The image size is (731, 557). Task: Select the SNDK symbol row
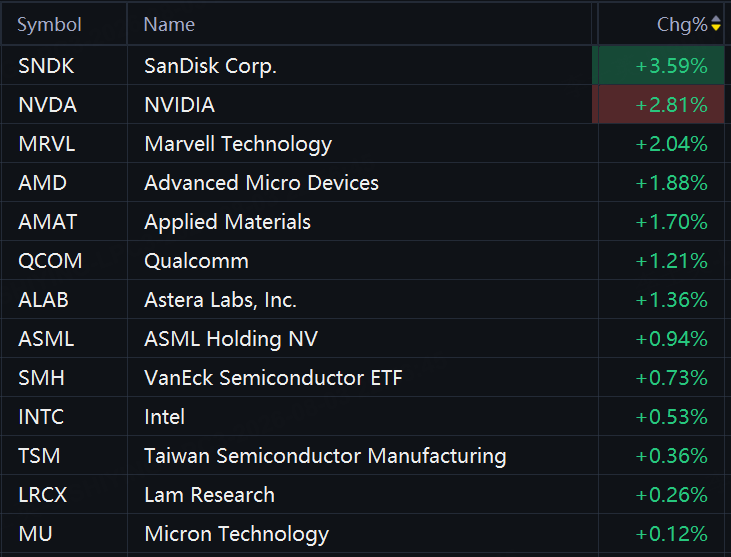(363, 66)
